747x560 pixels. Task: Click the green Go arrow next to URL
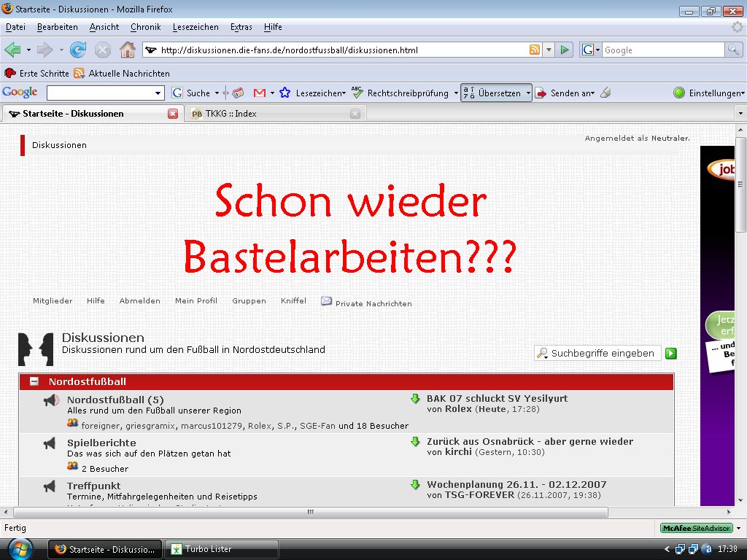pos(564,50)
